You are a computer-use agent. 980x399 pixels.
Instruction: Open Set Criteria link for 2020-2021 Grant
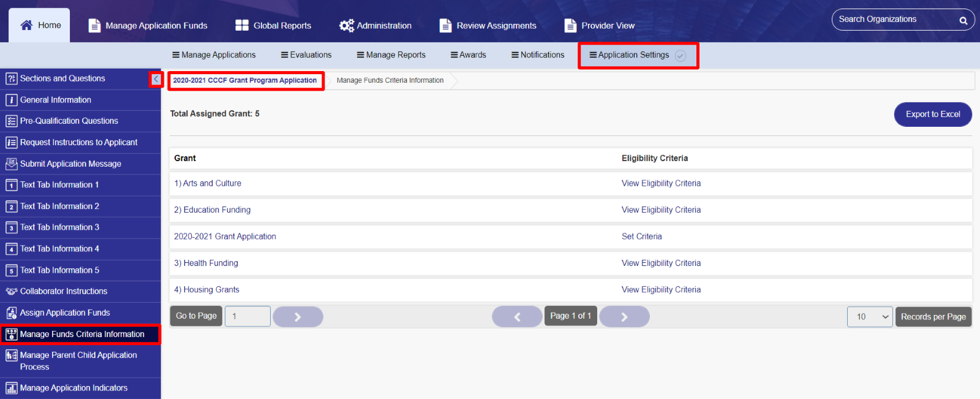(x=642, y=237)
